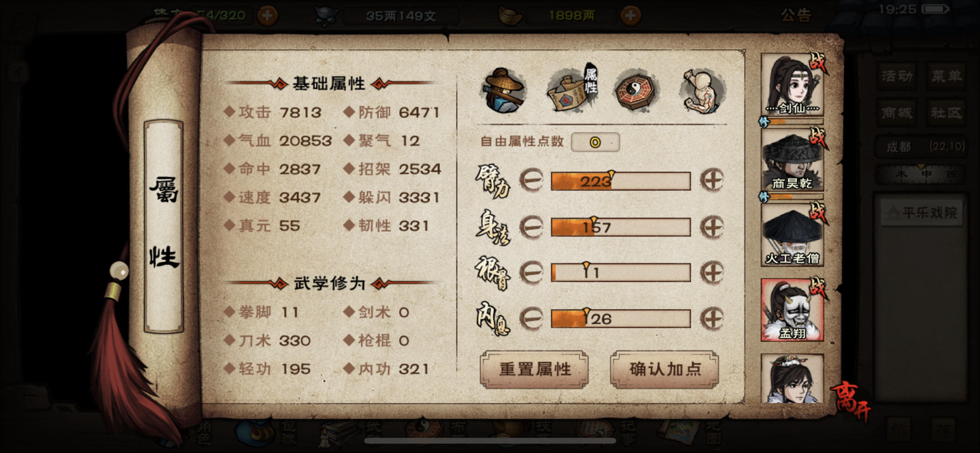Open the bagua yin-yang compass icon

point(636,91)
